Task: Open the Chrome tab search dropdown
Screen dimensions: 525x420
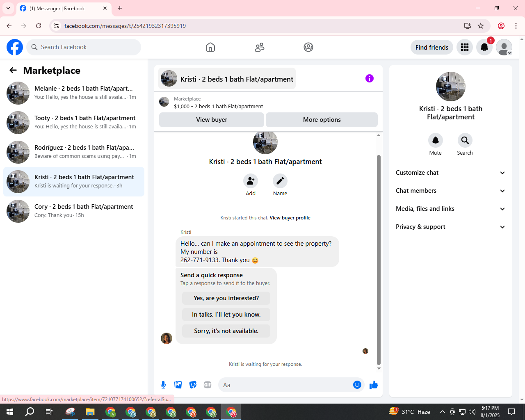Action: pyautogui.click(x=8, y=8)
